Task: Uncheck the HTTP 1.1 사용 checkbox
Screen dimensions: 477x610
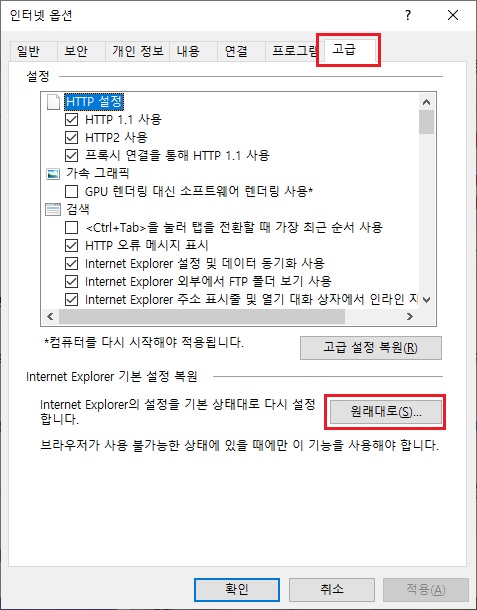Action: [x=71, y=119]
